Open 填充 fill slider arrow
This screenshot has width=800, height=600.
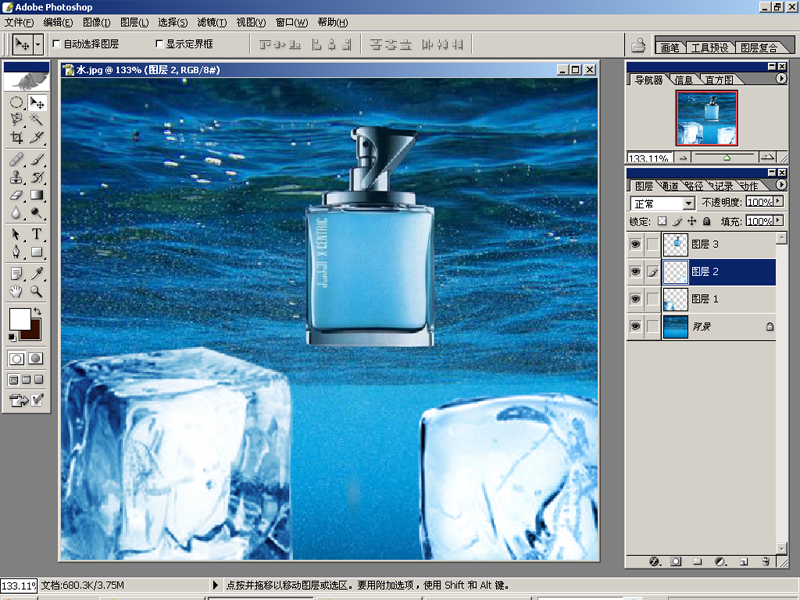pos(779,220)
